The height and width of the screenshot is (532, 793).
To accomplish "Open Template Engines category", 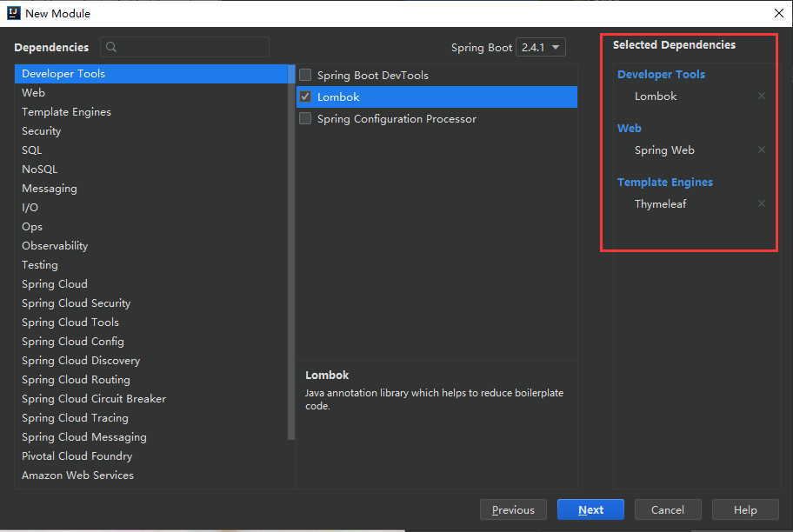I will [x=150, y=112].
